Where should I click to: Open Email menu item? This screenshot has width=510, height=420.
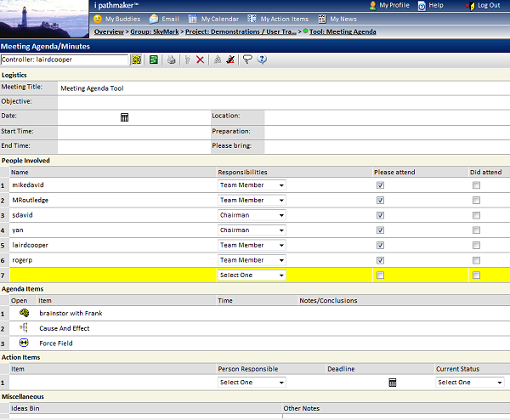point(171,19)
